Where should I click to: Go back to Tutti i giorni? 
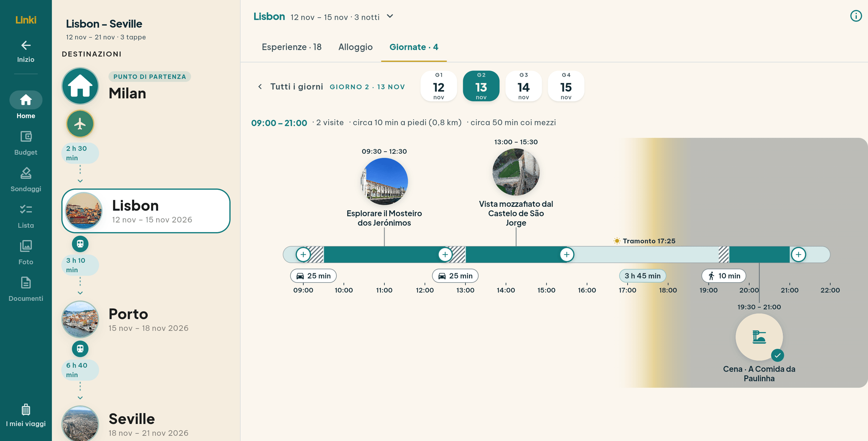click(290, 86)
